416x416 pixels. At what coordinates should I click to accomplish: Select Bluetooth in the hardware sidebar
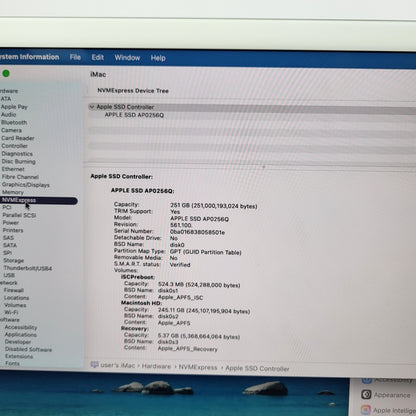pyautogui.click(x=14, y=122)
